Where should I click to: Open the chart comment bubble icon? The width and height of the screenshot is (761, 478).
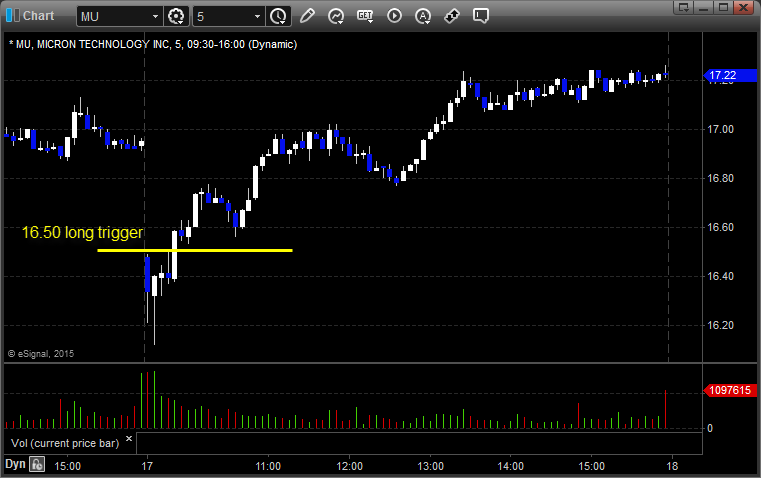click(480, 16)
